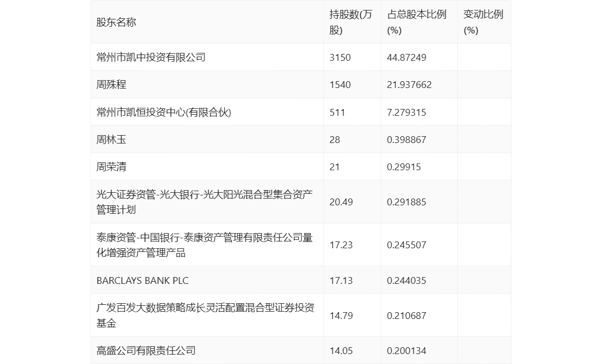Viewport: 602px width, 364px height.
Task: Select shareholder 周殊程
Action: click(x=111, y=84)
